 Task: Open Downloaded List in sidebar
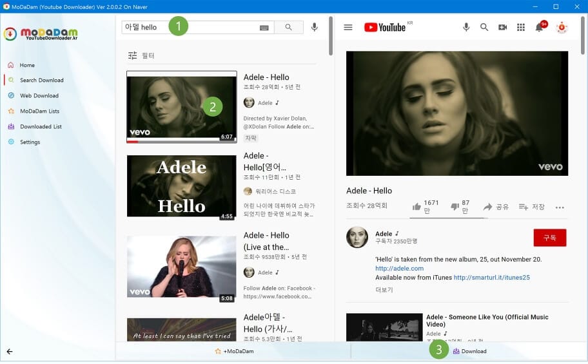point(41,127)
